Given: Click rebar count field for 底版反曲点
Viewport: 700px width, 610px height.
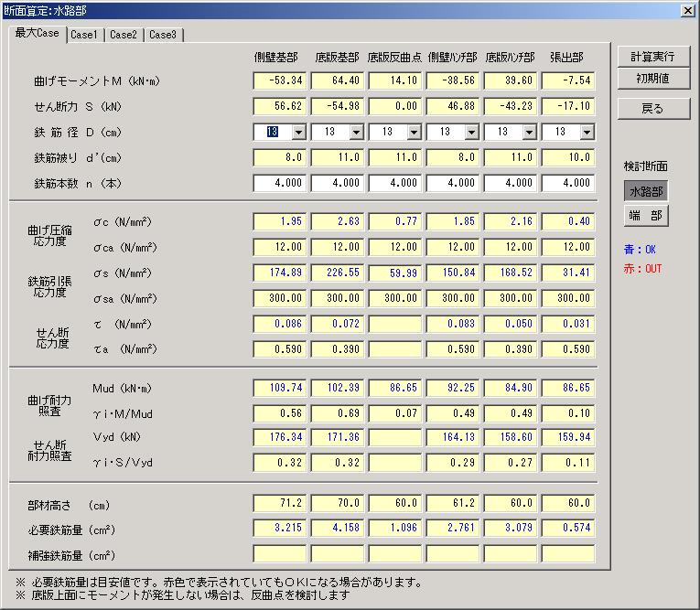Looking at the screenshot, I should (395, 183).
